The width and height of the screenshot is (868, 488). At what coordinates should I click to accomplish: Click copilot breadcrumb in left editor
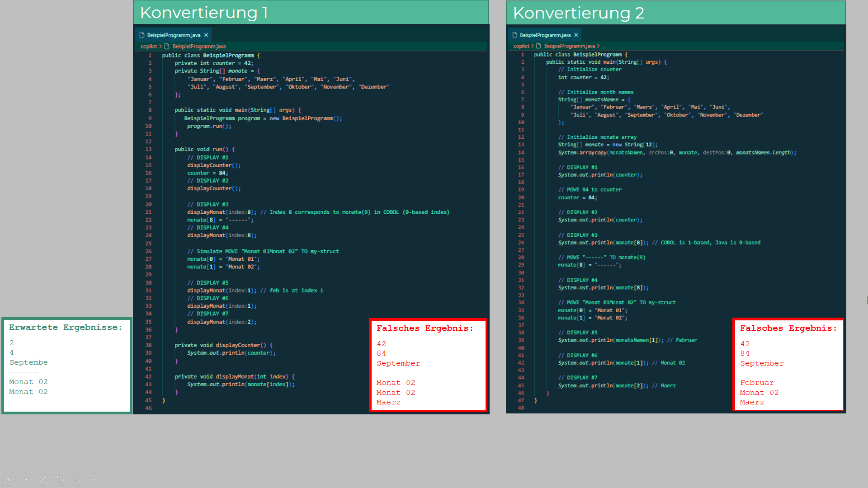coord(148,47)
